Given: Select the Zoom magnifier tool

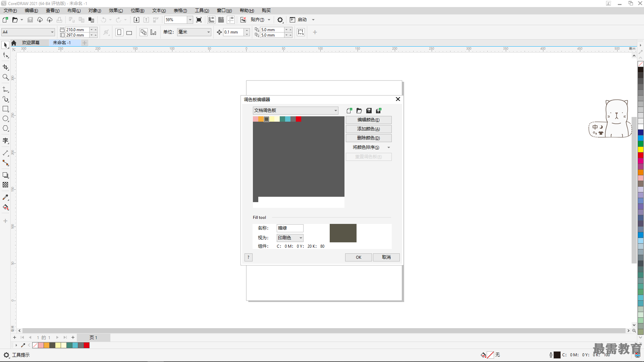Looking at the screenshot, I should [5, 77].
